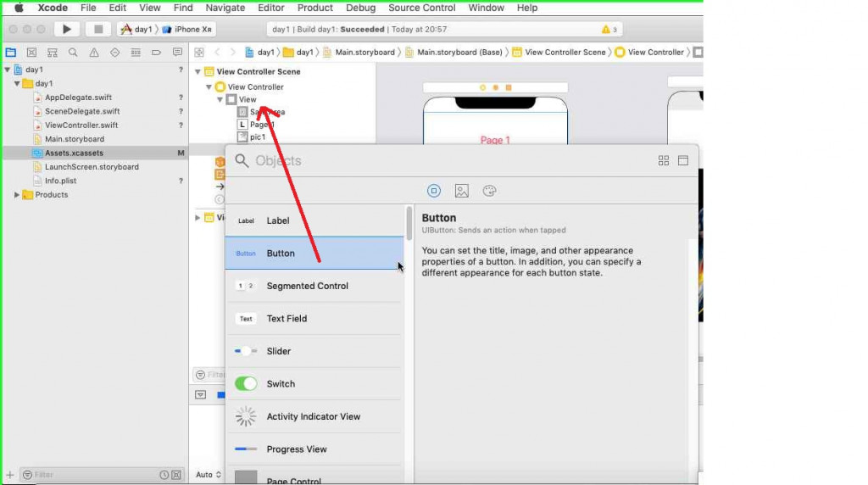This screenshot has height=485, width=868.
Task: Select AppDelegate.swift file
Action: [x=78, y=98]
